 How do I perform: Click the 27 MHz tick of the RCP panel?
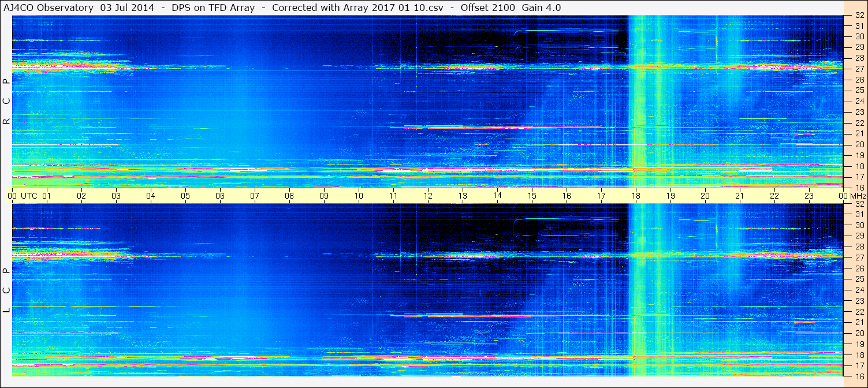(859, 69)
